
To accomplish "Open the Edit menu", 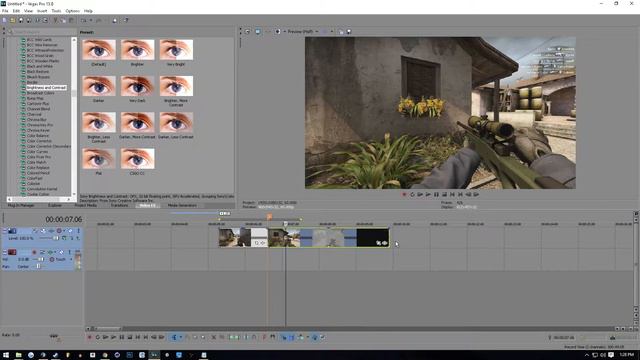I will (16, 11).
